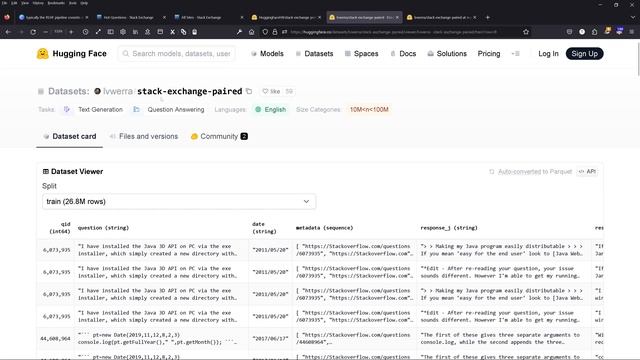Go to Models in navigation
The height and width of the screenshot is (360, 640).
point(267,53)
